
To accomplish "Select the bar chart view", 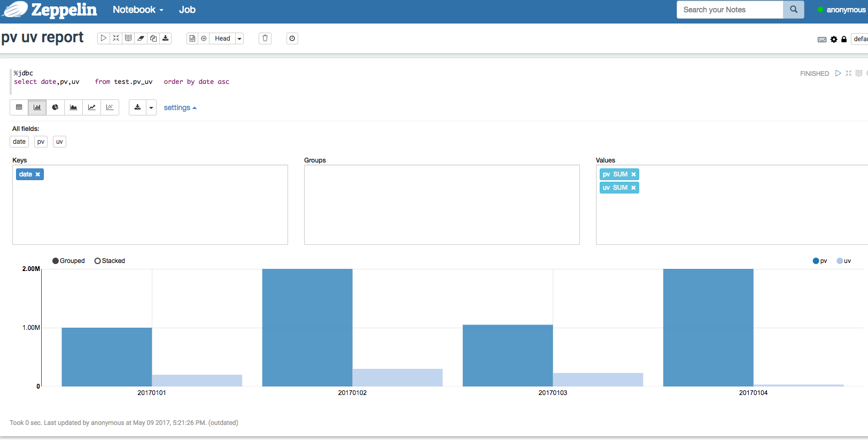I will click(37, 107).
